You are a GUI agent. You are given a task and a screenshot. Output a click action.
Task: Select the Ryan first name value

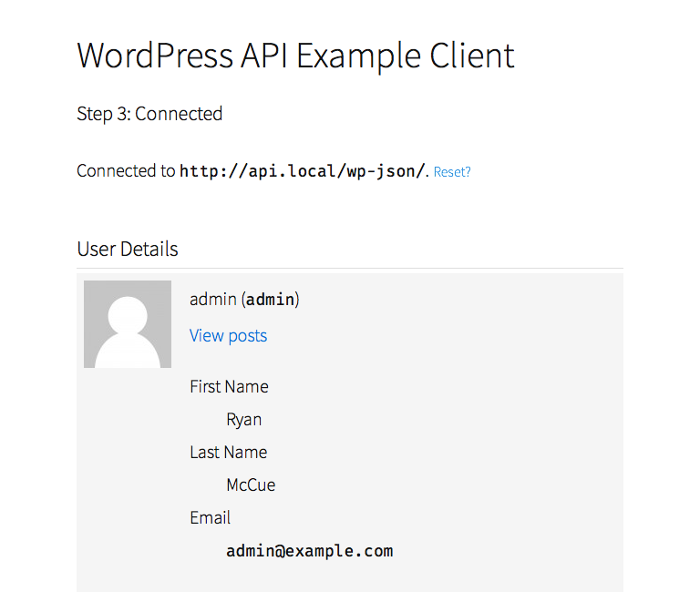tap(243, 420)
